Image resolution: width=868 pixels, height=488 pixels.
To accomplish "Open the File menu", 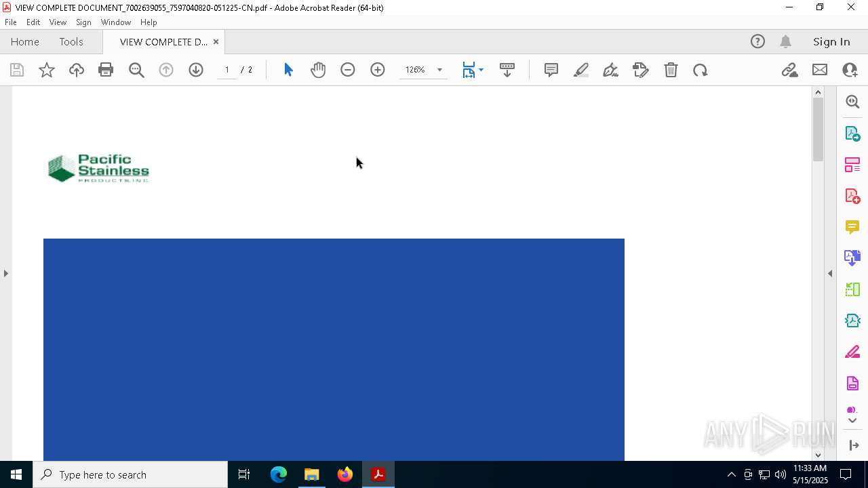I will click(11, 22).
